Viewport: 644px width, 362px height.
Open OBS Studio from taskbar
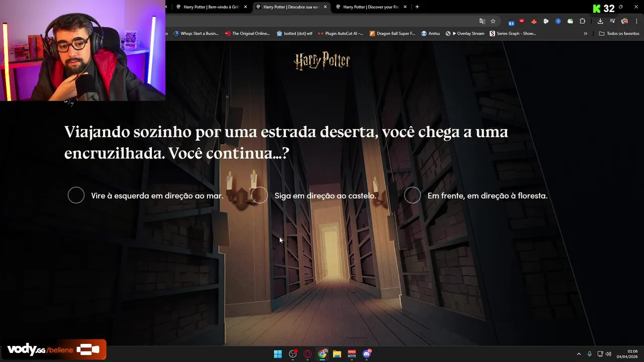293,354
